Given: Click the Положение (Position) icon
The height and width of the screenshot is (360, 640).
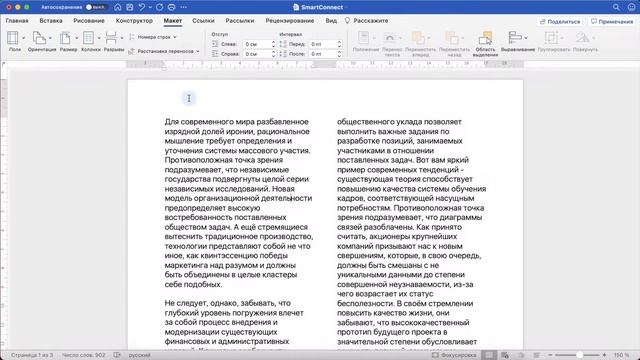Looking at the screenshot, I should tap(364, 38).
